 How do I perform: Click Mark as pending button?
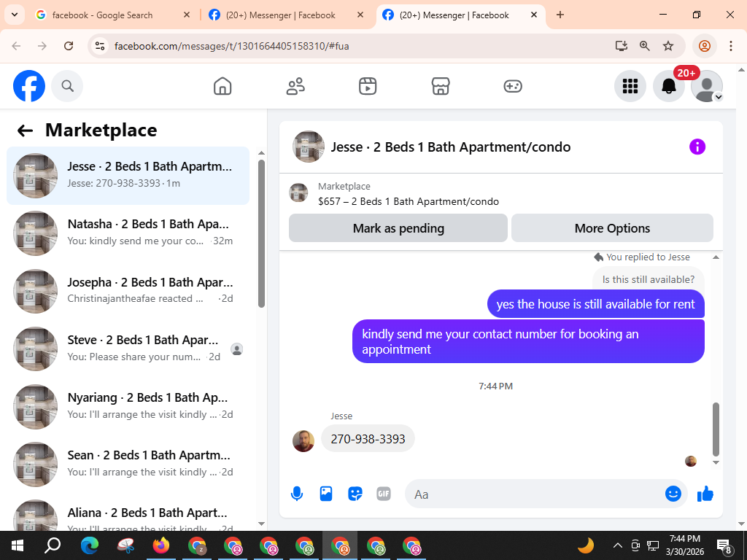point(398,228)
